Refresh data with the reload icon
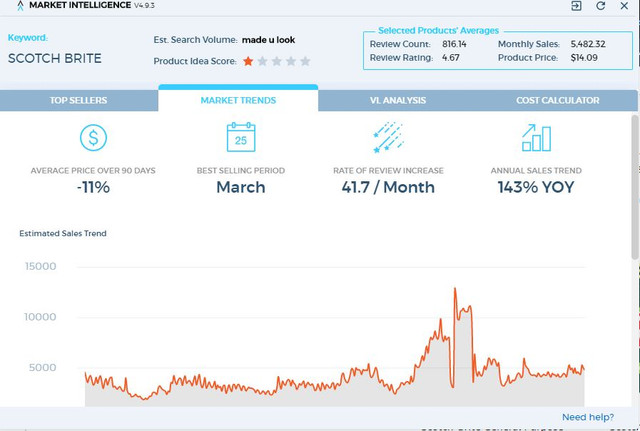This screenshot has height=431, width=640. (600, 6)
